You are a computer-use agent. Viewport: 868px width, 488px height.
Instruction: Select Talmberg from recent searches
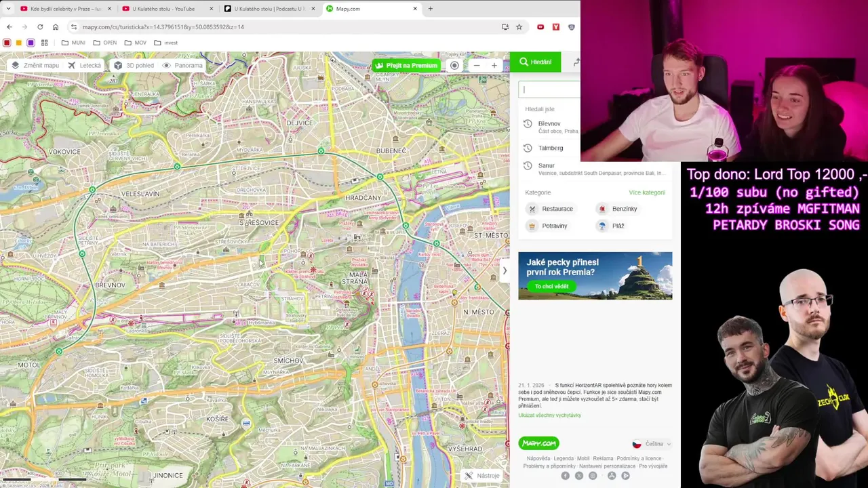click(x=551, y=148)
